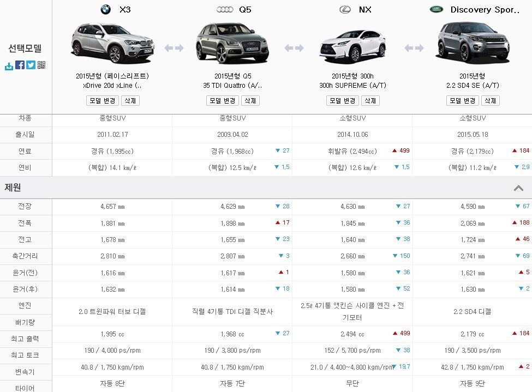This screenshot has height=392, width=532.
Task: Share the comparison on Twitter
Action: 31,65
